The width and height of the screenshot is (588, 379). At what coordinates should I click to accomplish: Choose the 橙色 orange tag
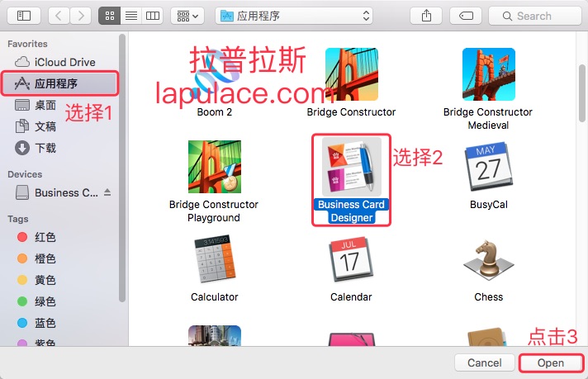(36, 258)
